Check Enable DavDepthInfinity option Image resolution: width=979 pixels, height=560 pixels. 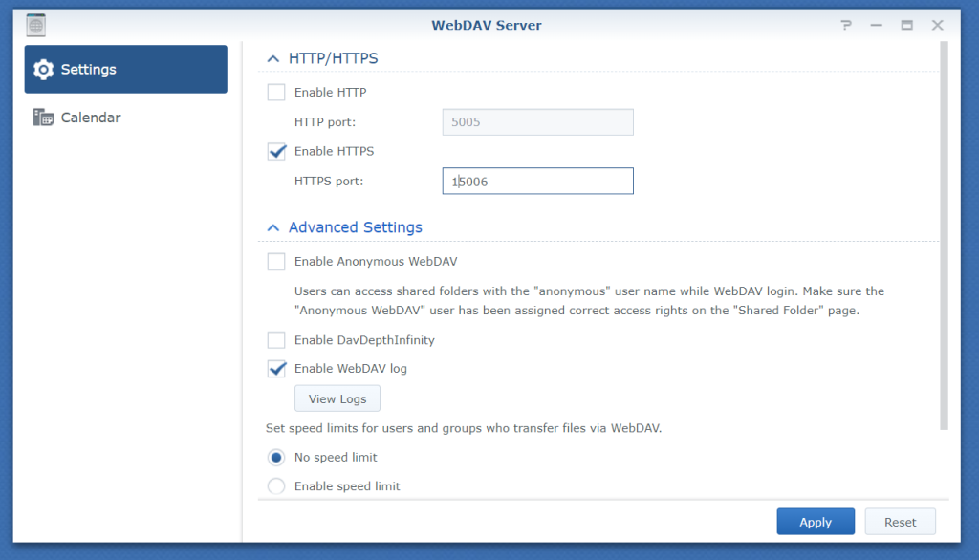click(x=276, y=340)
